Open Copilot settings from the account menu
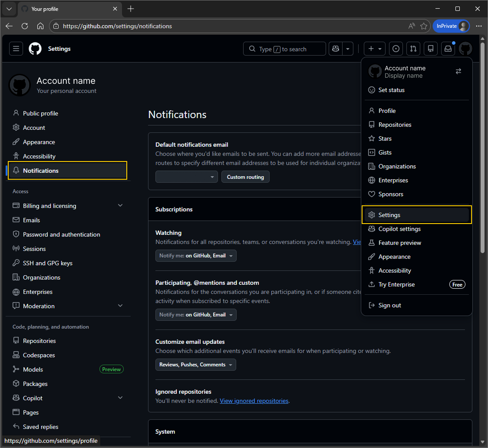The image size is (488, 448). pos(399,229)
